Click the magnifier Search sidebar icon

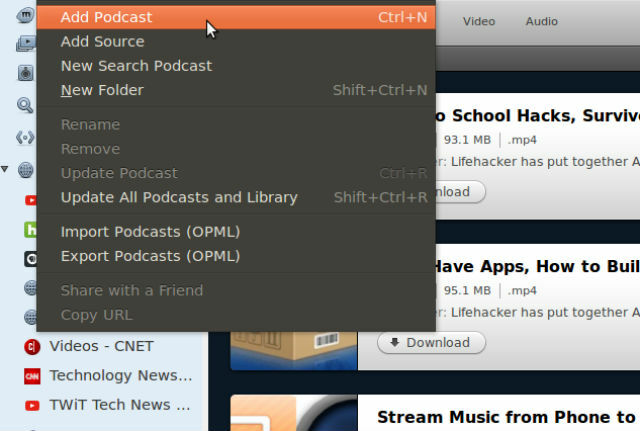click(x=25, y=105)
